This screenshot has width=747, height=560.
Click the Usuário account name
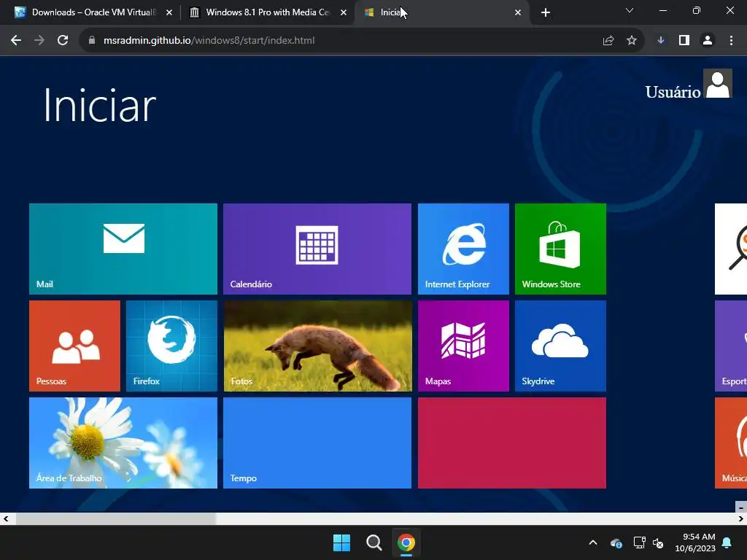[672, 92]
